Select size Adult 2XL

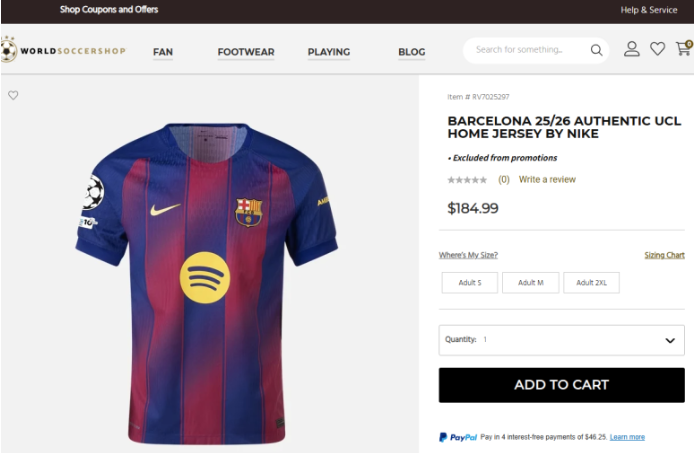pos(591,283)
